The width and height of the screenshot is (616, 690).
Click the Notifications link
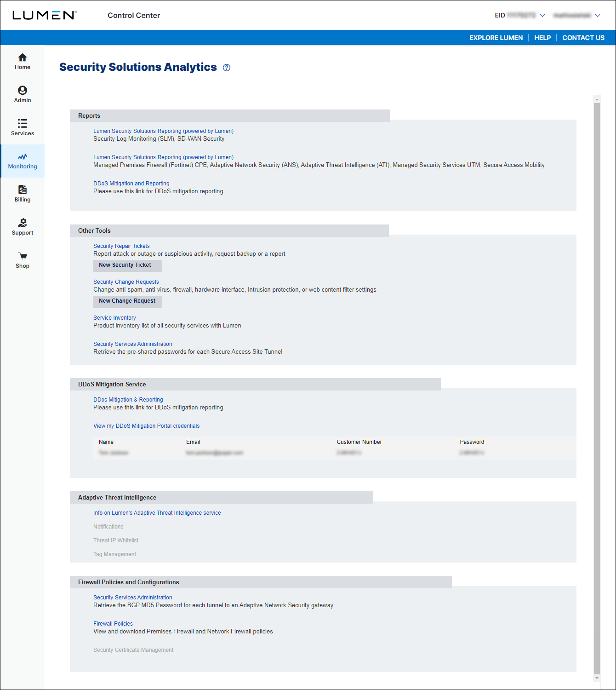tap(108, 527)
